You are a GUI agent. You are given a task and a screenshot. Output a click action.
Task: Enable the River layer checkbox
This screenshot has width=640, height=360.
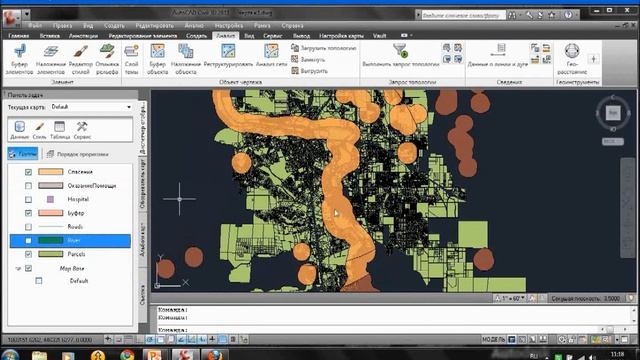point(28,240)
